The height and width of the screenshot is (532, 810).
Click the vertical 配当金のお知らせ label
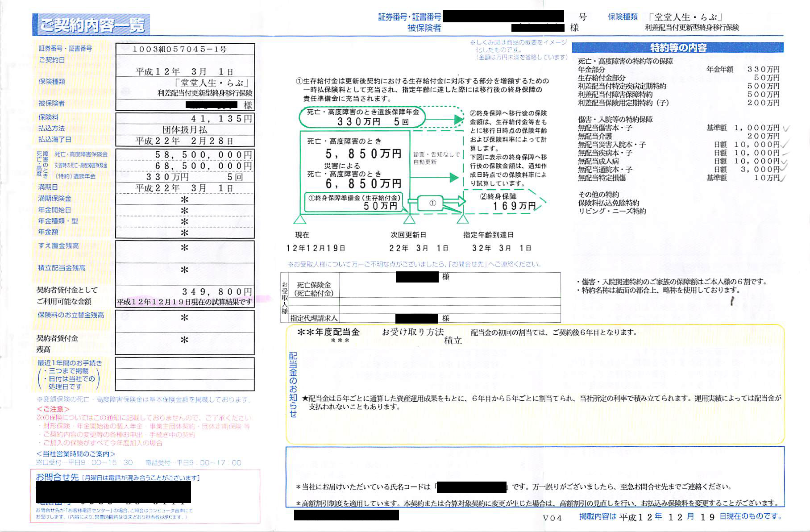[293, 384]
